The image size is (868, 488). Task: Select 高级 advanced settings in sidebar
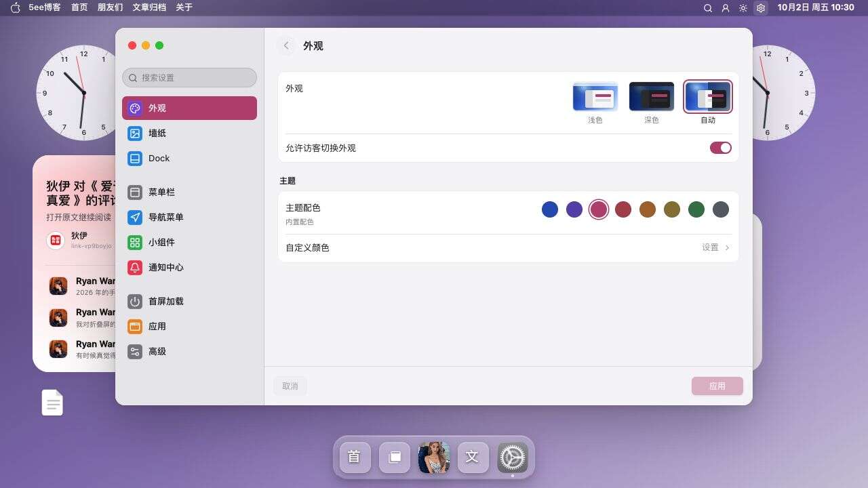(x=189, y=352)
